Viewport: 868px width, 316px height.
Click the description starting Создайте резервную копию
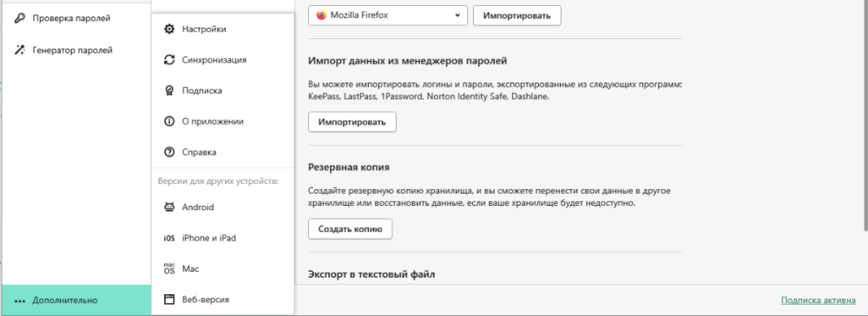tap(490, 197)
